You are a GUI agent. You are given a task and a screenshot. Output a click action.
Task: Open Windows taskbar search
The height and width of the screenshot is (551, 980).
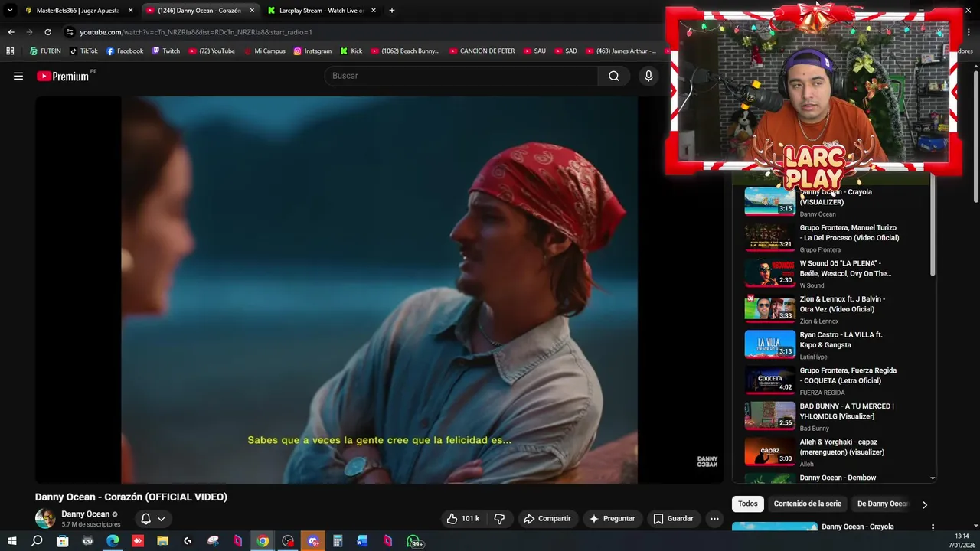[x=37, y=541]
